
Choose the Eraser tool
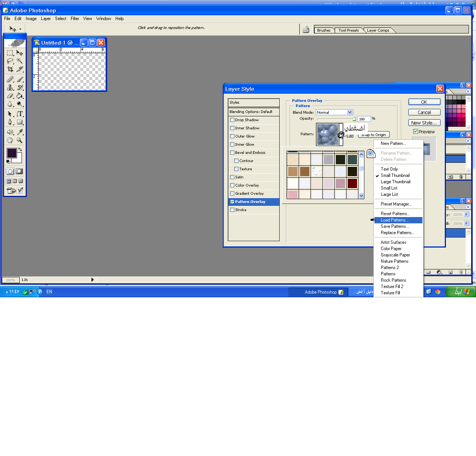click(x=10, y=96)
